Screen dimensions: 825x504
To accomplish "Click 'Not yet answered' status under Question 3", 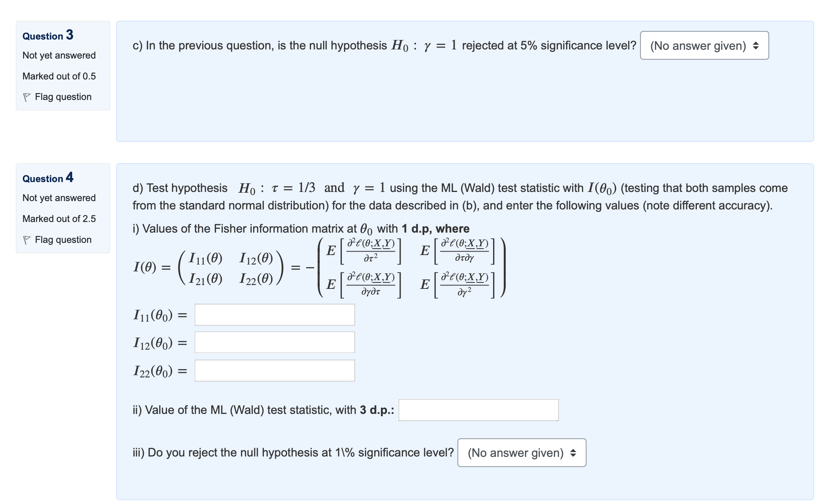I will point(59,55).
